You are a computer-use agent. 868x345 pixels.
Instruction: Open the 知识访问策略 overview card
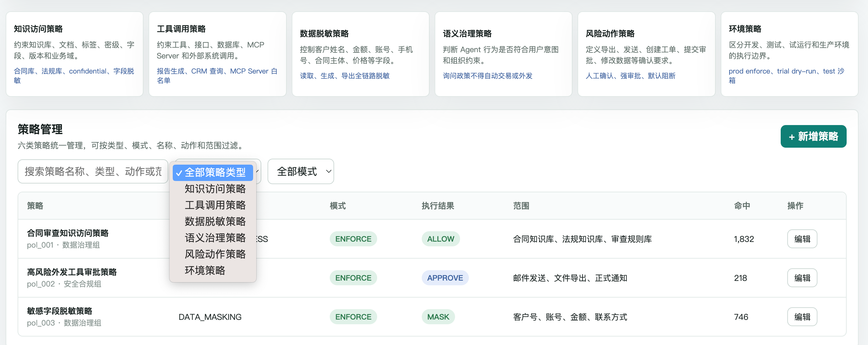point(74,54)
